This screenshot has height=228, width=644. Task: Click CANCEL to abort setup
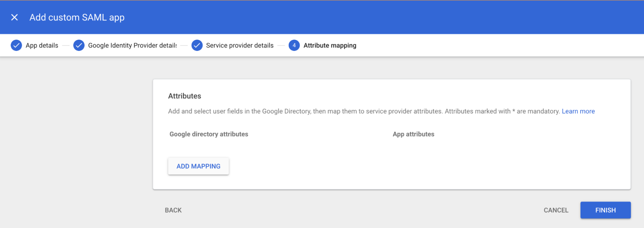(556, 210)
